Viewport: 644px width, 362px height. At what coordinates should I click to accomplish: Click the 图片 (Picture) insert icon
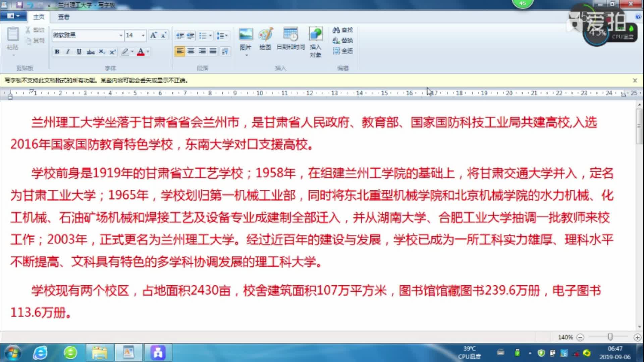point(246,35)
